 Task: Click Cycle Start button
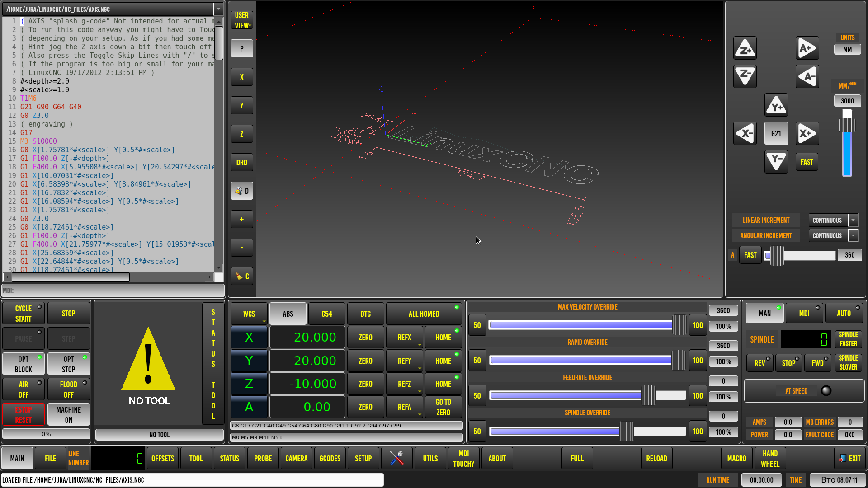click(x=24, y=313)
